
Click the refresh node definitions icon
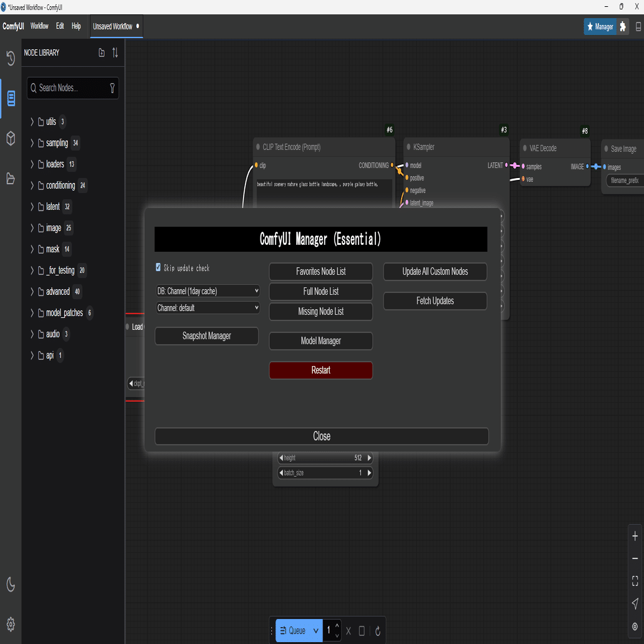pos(378,631)
